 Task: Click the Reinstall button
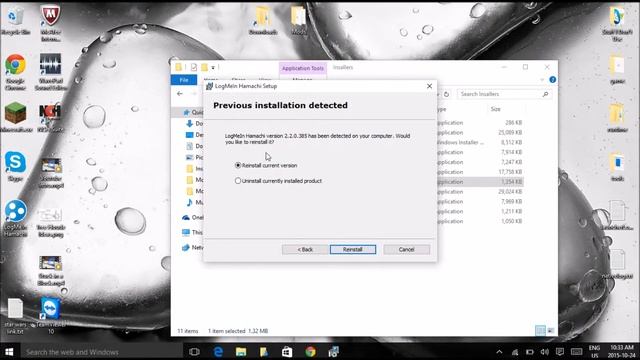coord(353,249)
